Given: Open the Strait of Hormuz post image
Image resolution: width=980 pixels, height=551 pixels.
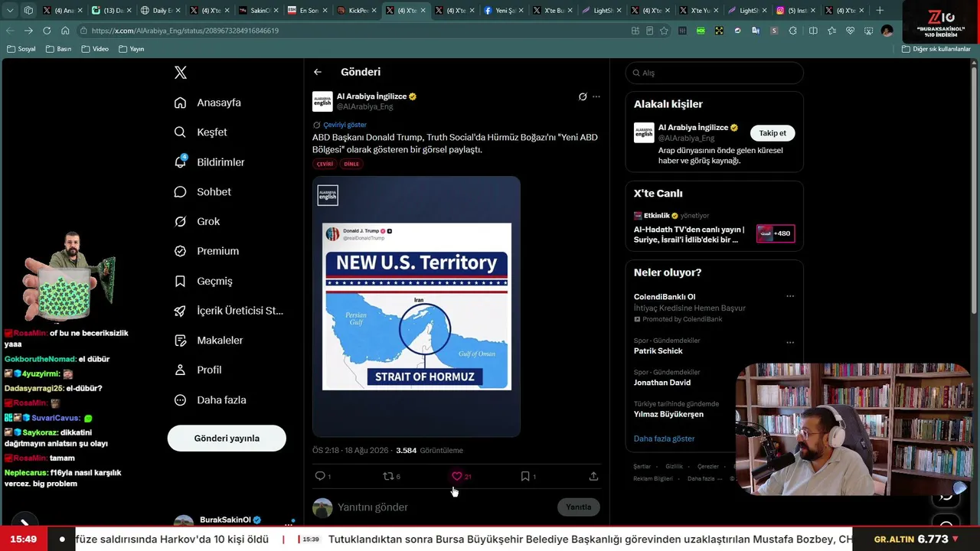Looking at the screenshot, I should (416, 307).
